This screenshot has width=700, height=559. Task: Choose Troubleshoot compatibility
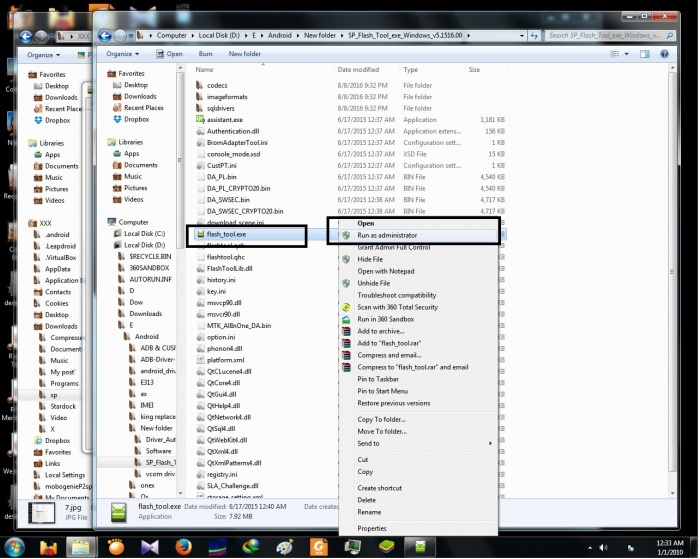pos(419,295)
